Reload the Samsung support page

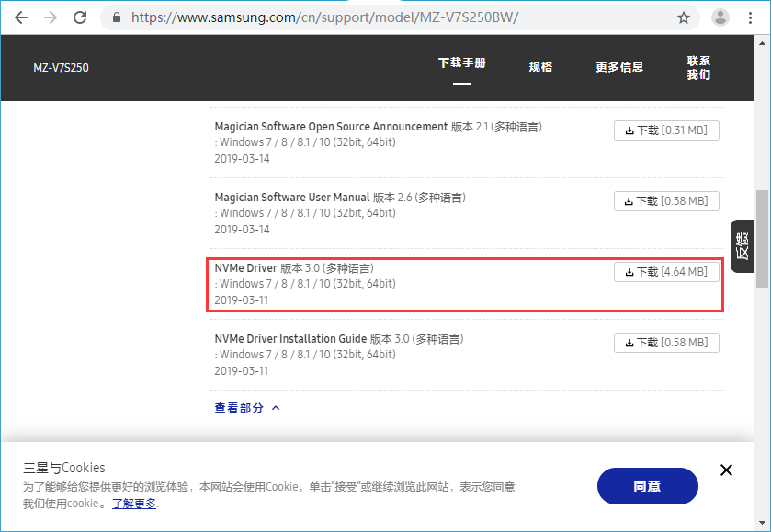point(80,17)
